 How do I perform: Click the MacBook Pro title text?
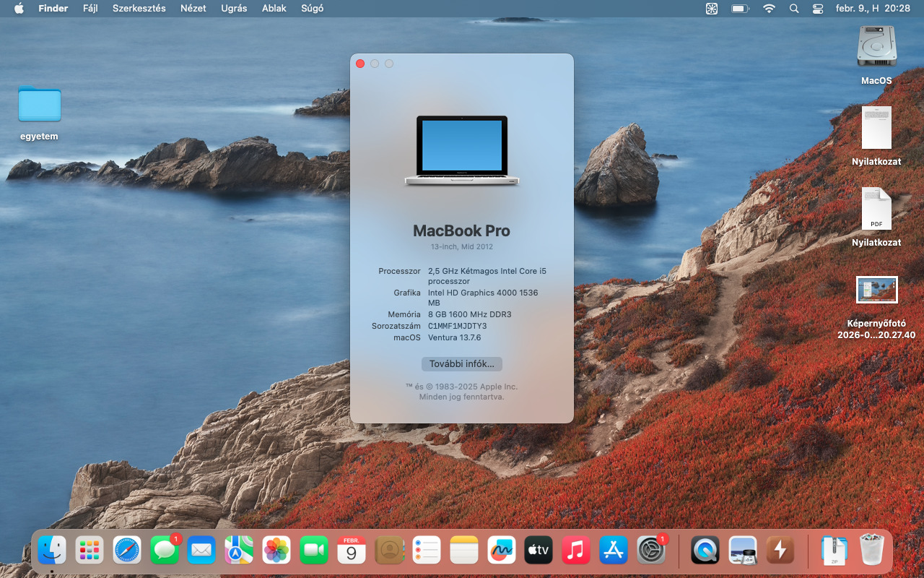[461, 231]
